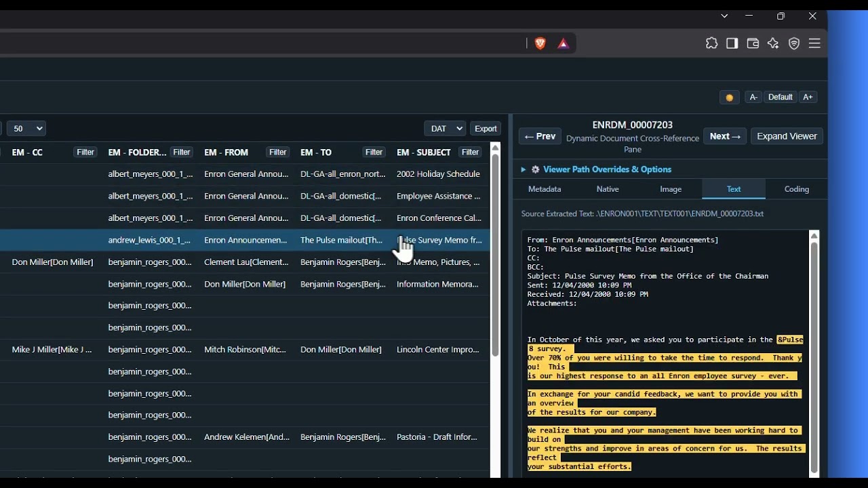Toggle the orange theme mode button
Image resolution: width=868 pixels, height=488 pixels.
coord(730,97)
